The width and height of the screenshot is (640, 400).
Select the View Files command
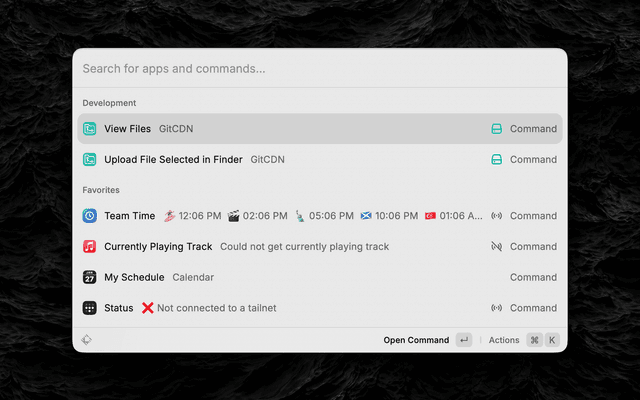click(128, 129)
